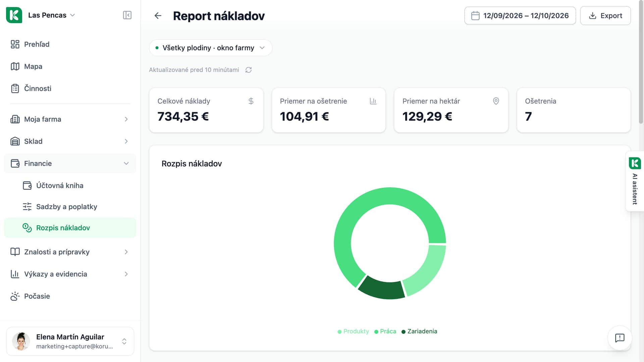
Task: Toggle Práca series in chart legend
Action: [x=385, y=331]
